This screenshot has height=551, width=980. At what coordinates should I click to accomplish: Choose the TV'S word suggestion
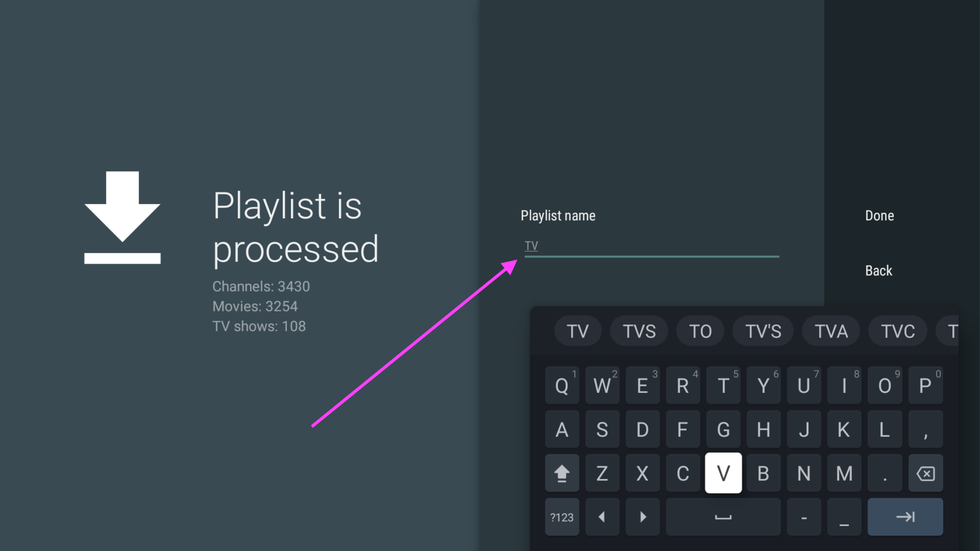pos(763,331)
